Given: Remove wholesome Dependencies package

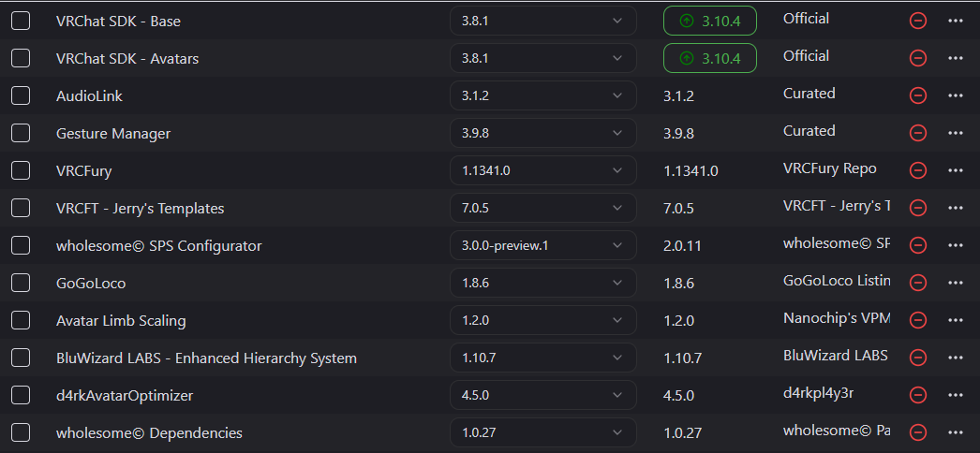Looking at the screenshot, I should pyautogui.click(x=917, y=432).
